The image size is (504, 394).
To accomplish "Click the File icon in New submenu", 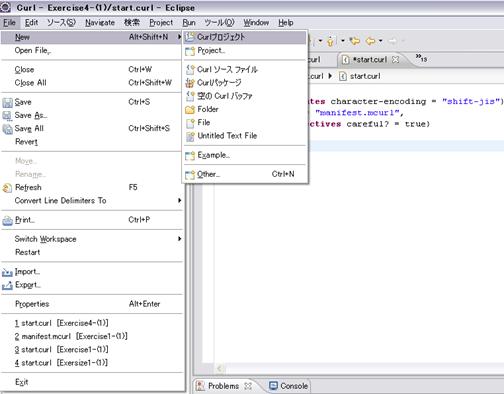I will (x=190, y=123).
